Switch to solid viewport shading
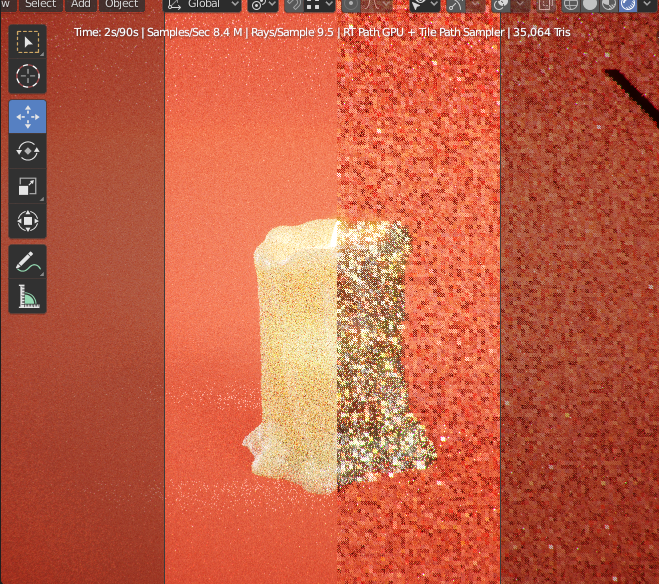Image resolution: width=659 pixels, height=584 pixels. [589, 4]
